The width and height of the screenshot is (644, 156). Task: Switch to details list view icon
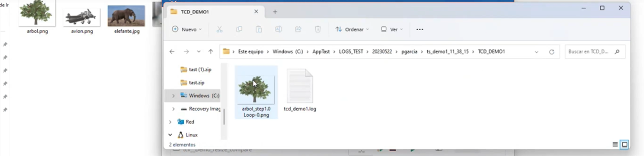[615, 145]
